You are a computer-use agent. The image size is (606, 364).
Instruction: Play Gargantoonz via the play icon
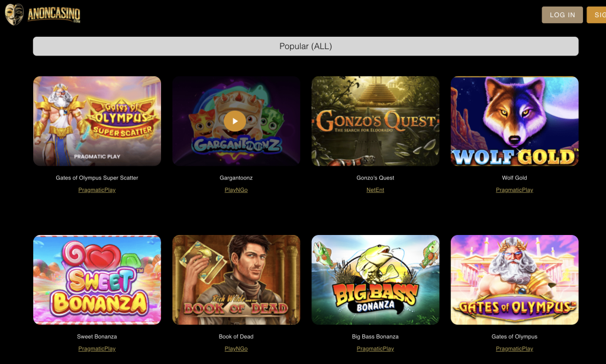click(x=234, y=121)
